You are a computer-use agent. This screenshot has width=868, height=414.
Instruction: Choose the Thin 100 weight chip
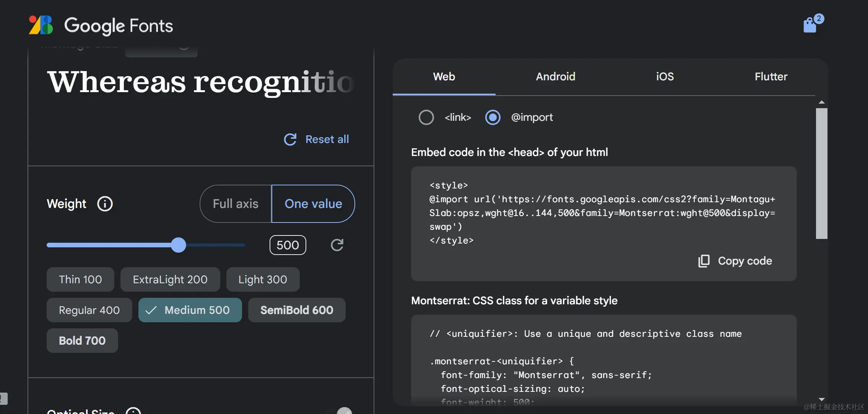click(x=80, y=279)
